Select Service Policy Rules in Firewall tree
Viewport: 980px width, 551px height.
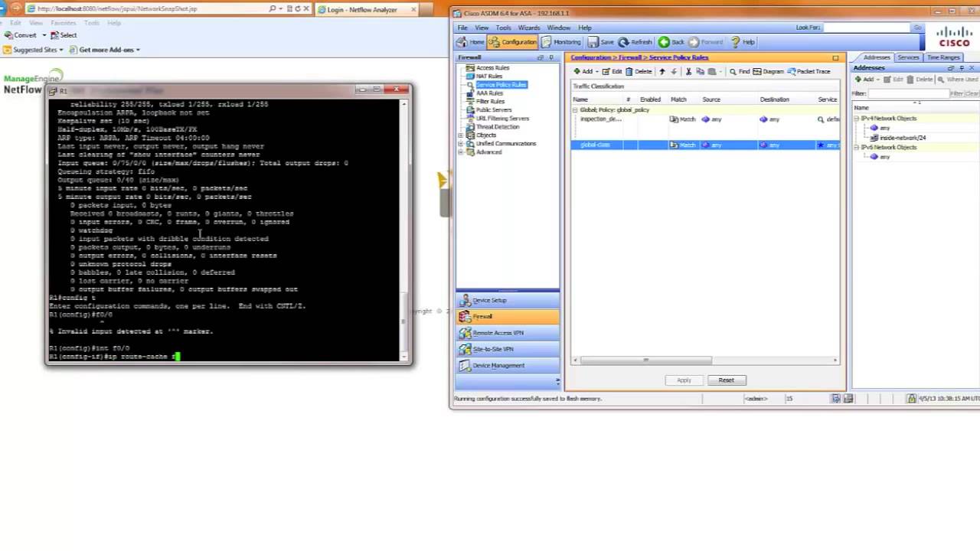click(x=501, y=84)
